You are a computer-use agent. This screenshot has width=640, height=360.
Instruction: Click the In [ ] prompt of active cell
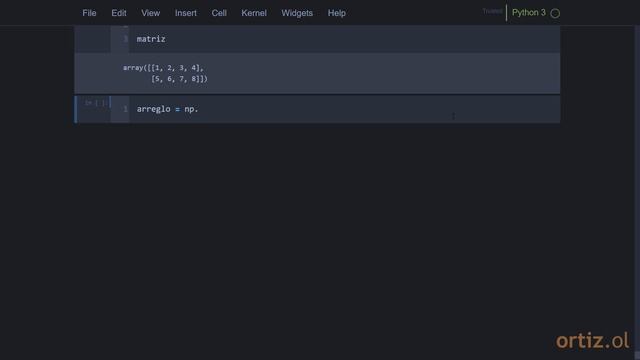96,103
